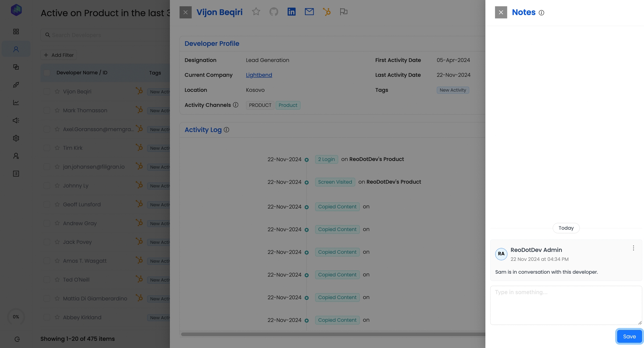Screen dimensions: 644x348
Task: Click the horizontal scrollbar under Activity Log
Action: 333,334
